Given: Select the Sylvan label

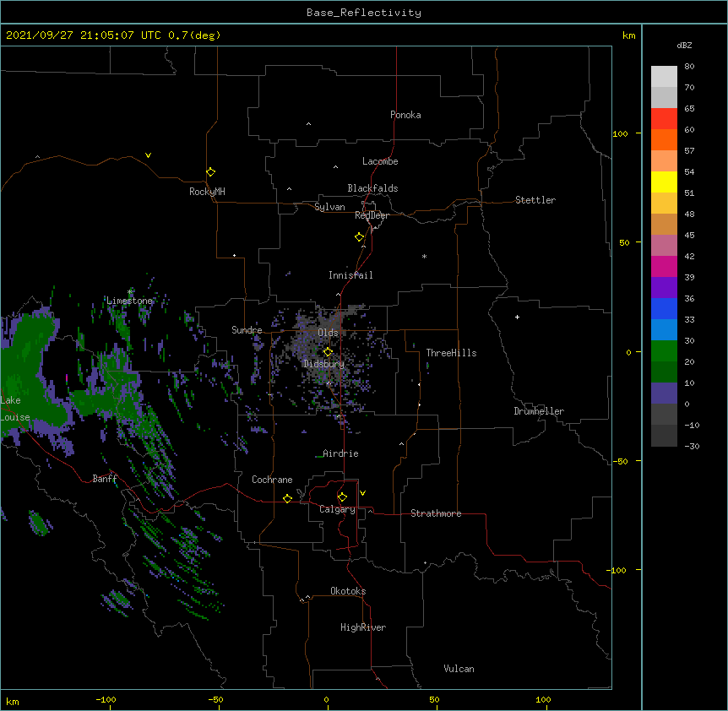Looking at the screenshot, I should coord(329,207).
